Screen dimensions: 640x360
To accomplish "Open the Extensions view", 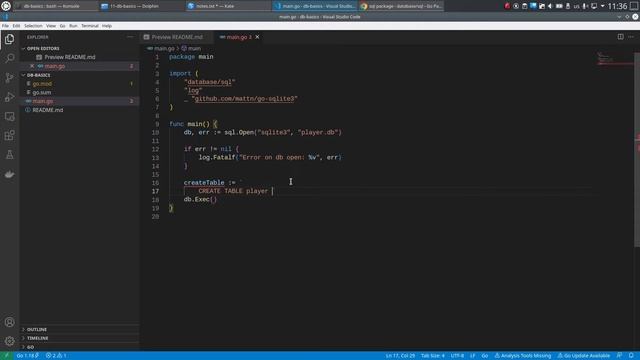I will click(9, 136).
